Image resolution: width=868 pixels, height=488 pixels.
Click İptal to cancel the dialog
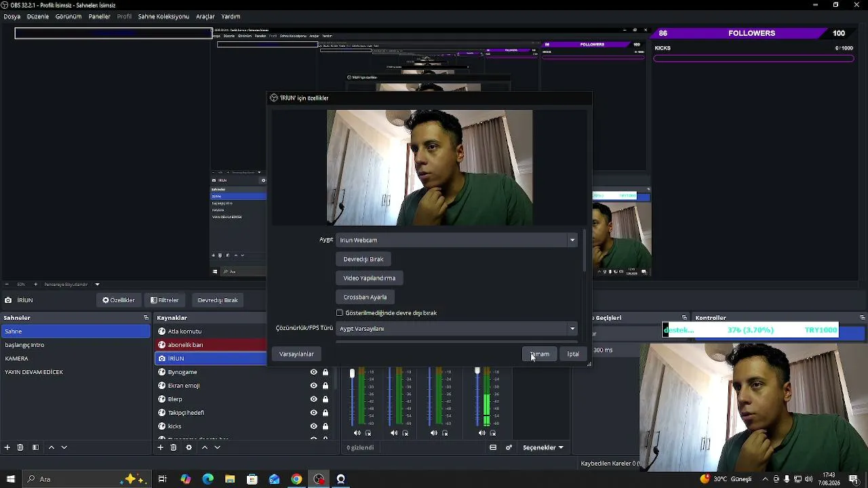(x=573, y=354)
